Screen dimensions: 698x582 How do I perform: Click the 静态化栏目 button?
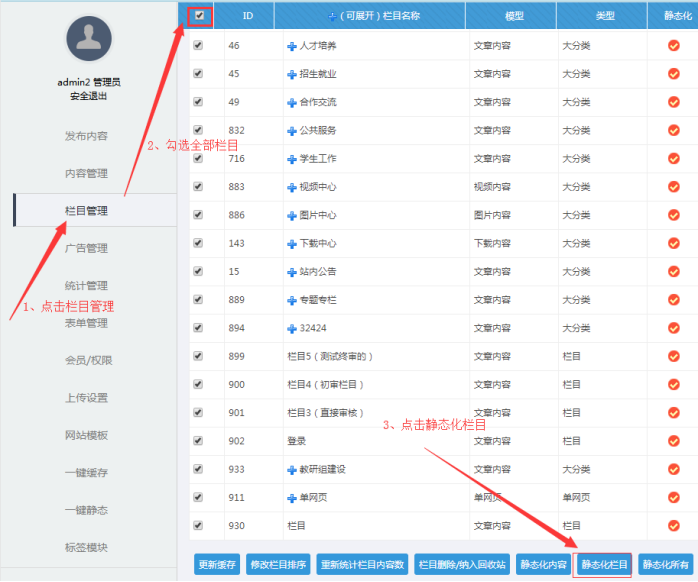[x=604, y=565]
